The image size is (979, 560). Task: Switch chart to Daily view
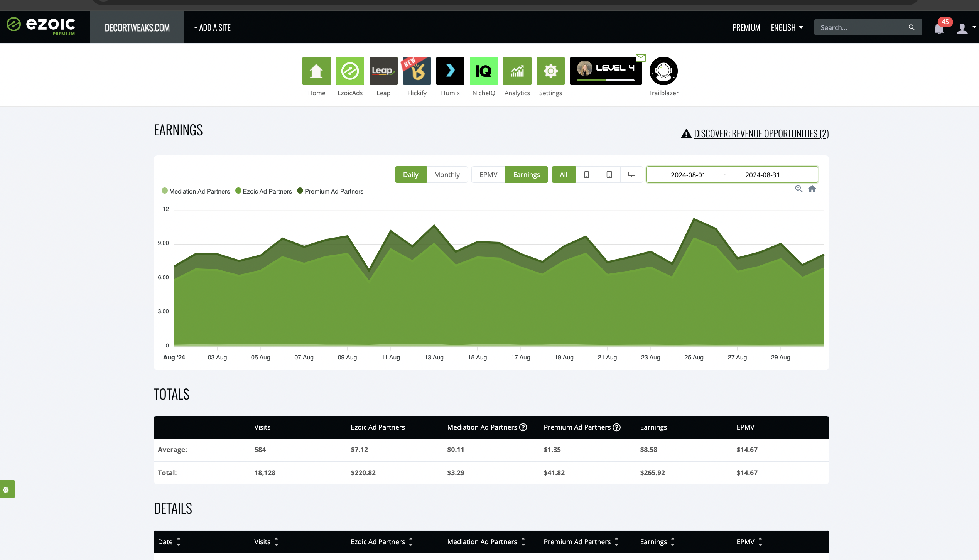[411, 175]
